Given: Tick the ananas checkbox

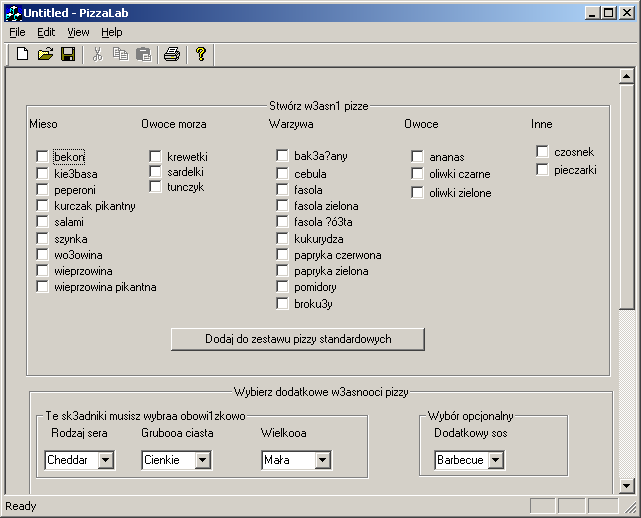Looking at the screenshot, I should pos(418,157).
